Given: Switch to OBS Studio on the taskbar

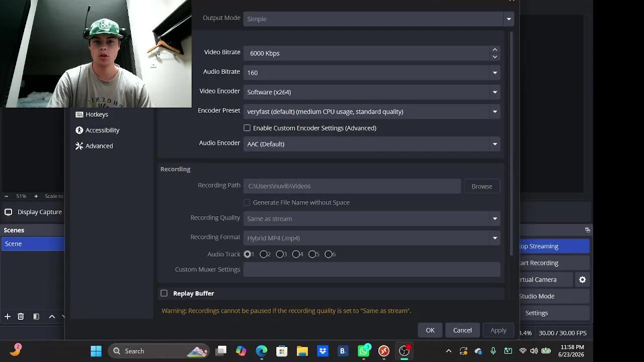Looking at the screenshot, I should pyautogui.click(x=404, y=351).
